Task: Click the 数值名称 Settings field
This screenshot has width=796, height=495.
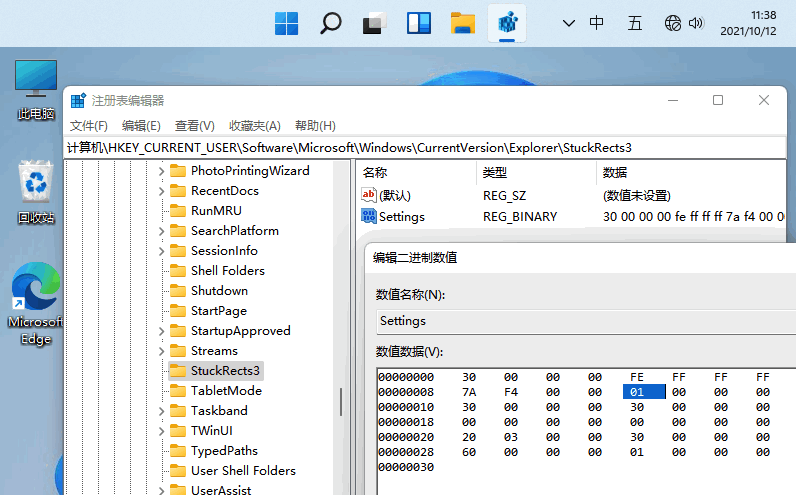Action: coord(586,321)
